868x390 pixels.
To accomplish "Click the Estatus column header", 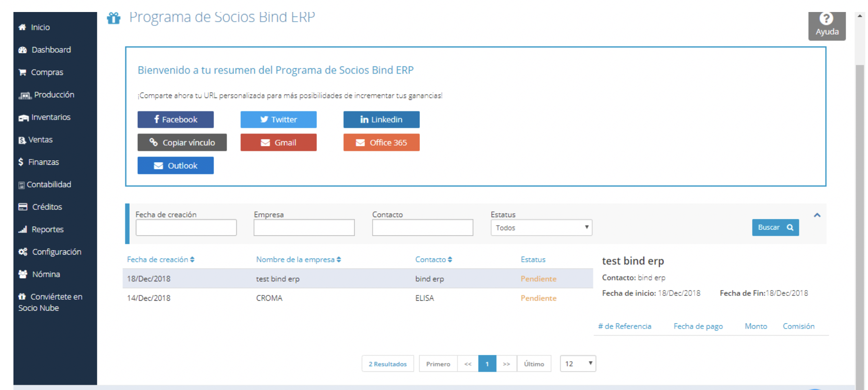I will click(x=533, y=260).
